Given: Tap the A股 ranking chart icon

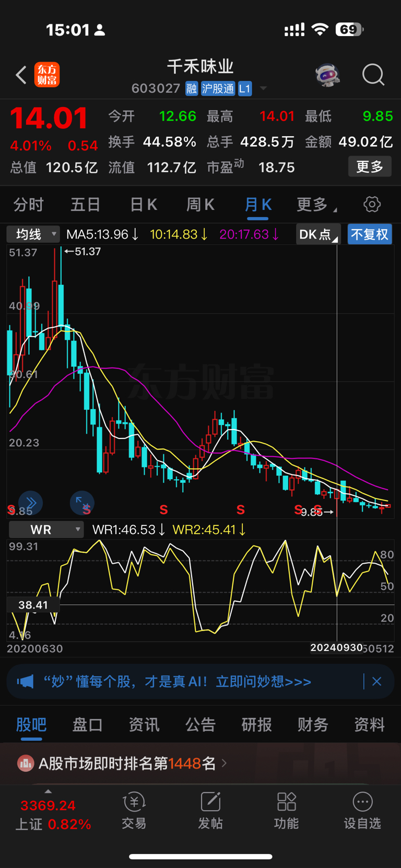Looking at the screenshot, I should click(26, 764).
